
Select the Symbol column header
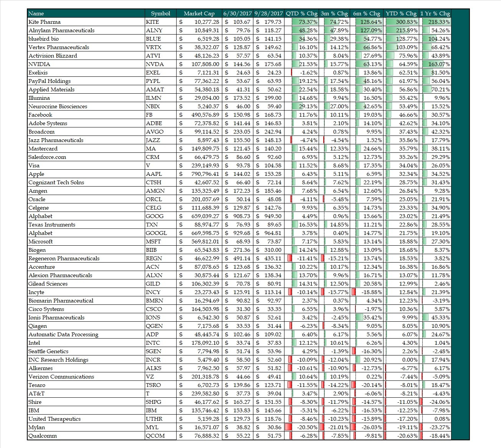(160, 13)
